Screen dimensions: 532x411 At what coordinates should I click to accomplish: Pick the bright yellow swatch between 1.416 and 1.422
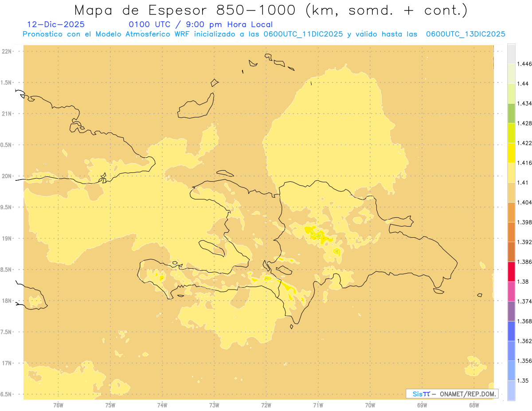point(511,153)
